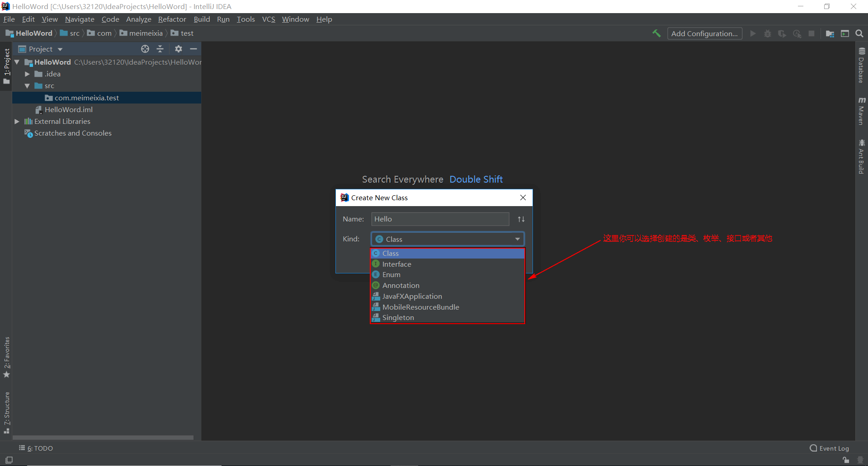Viewport: 868px width, 466px height.
Task: Open the File menu
Action: (9, 19)
